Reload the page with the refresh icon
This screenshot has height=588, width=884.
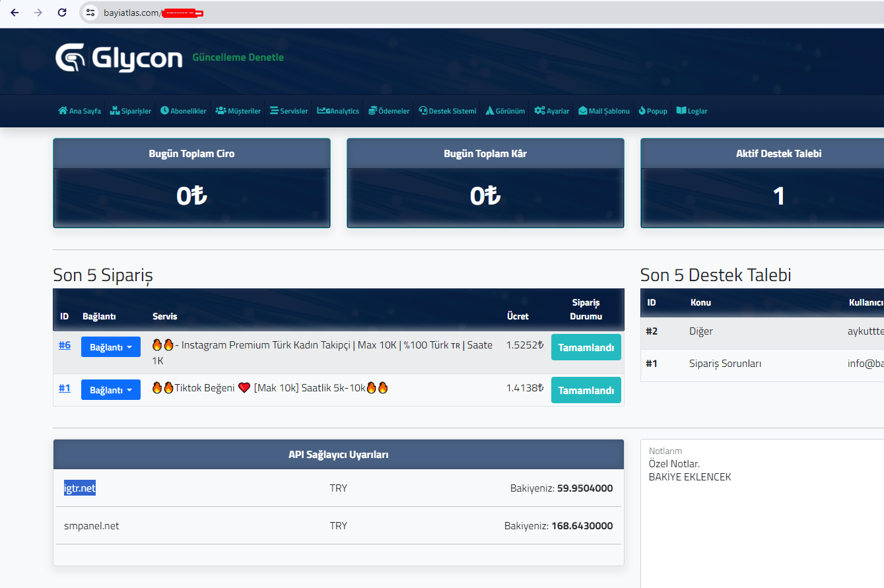62,13
